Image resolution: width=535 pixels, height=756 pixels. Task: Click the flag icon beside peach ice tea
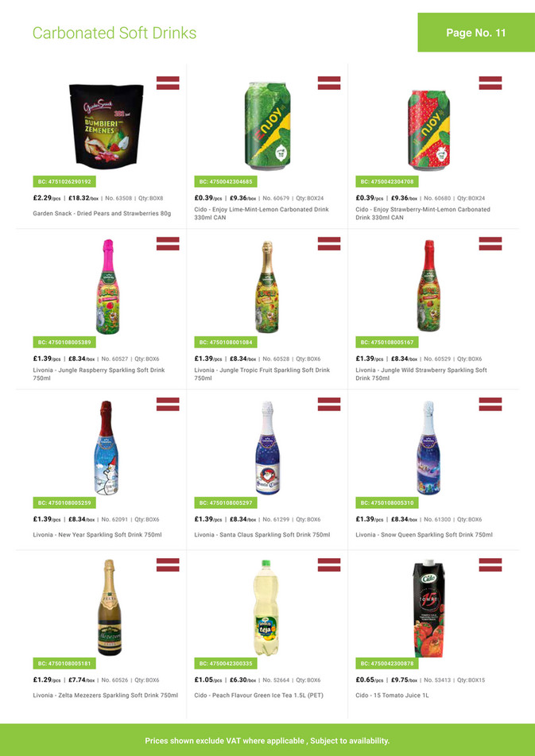click(x=329, y=564)
